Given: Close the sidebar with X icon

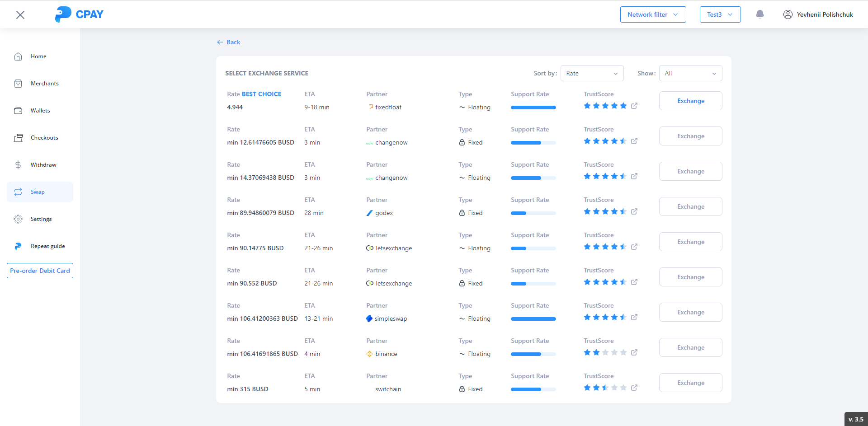Looking at the screenshot, I should [20, 15].
